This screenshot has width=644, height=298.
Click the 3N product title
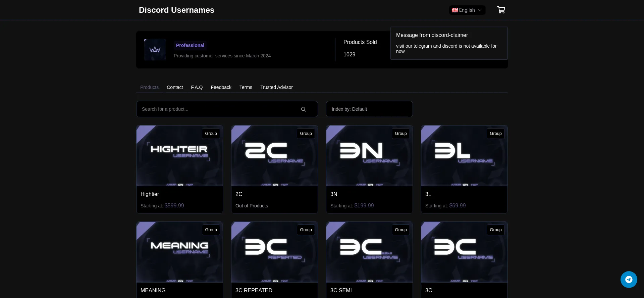(x=334, y=194)
